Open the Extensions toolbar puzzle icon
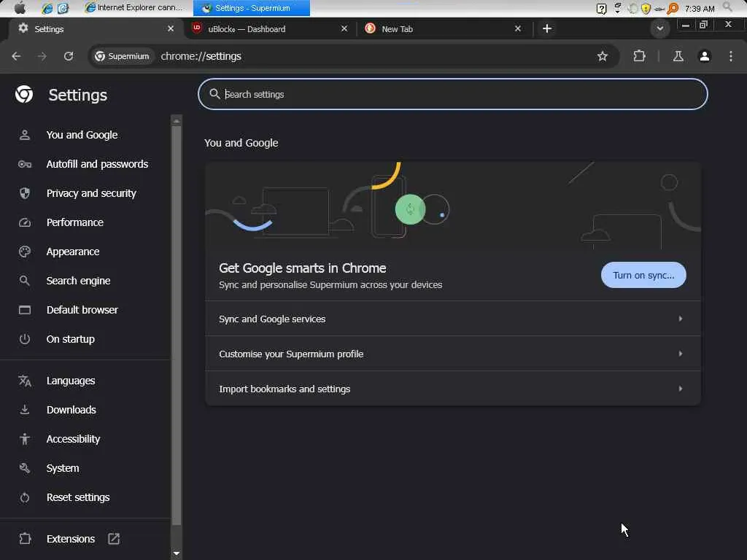Image resolution: width=747 pixels, height=560 pixels. 639,56
